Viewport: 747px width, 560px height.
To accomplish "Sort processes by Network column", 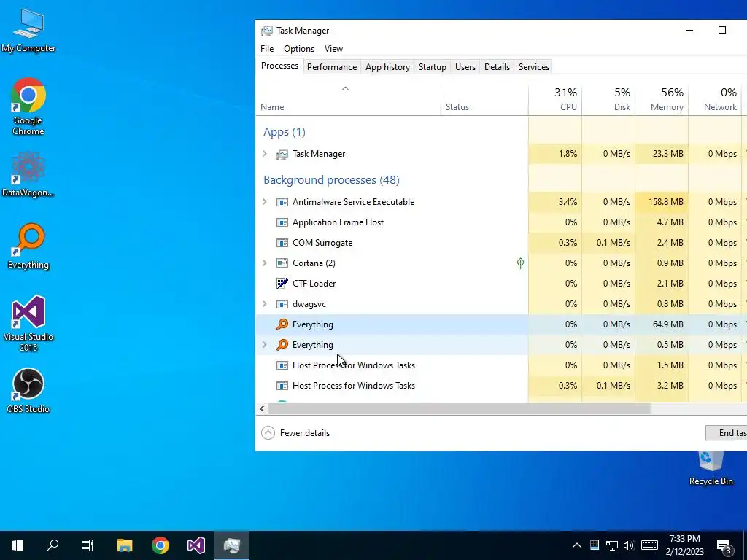I will (x=715, y=100).
